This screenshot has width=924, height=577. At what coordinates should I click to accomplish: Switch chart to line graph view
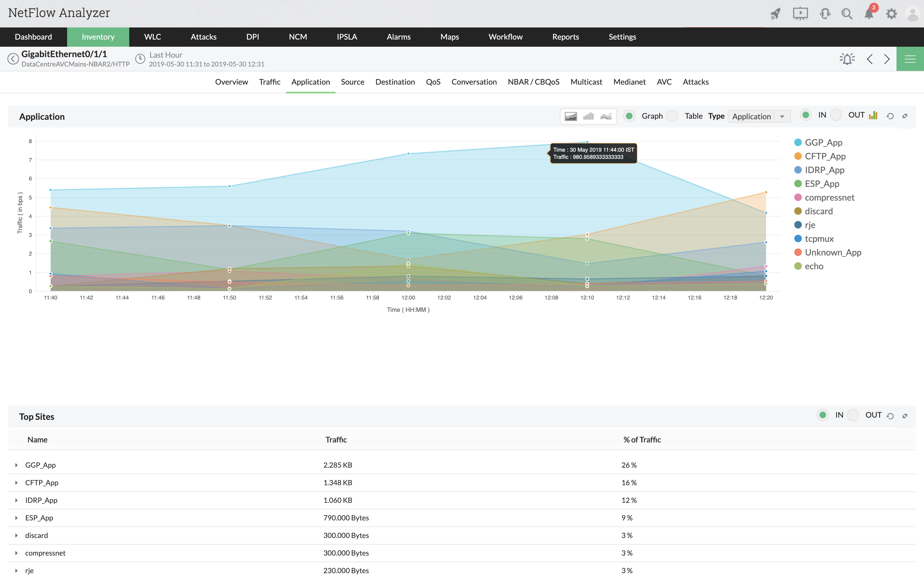click(x=606, y=116)
